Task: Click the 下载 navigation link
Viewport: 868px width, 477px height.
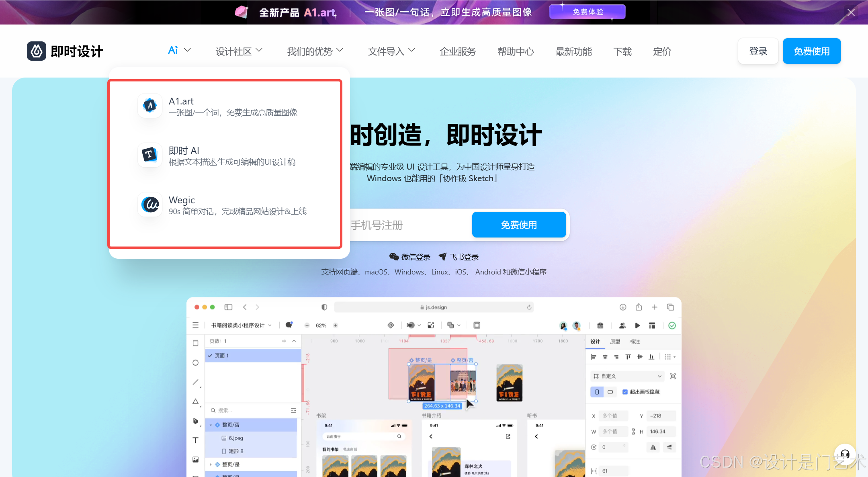Action: 622,51
